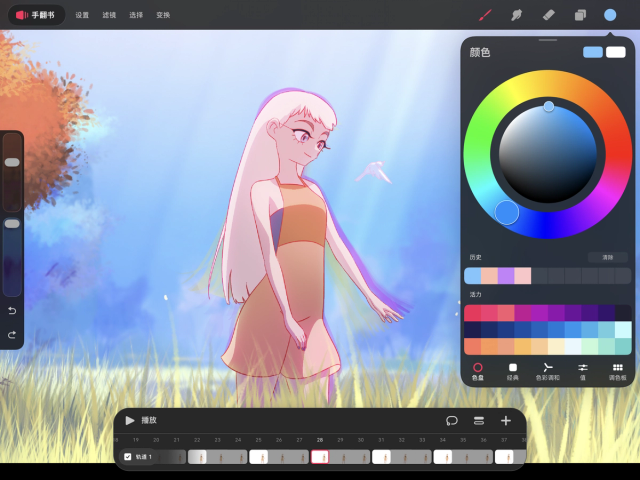Select the secondary white color swatch
This screenshot has width=640, height=480.
pyautogui.click(x=615, y=52)
